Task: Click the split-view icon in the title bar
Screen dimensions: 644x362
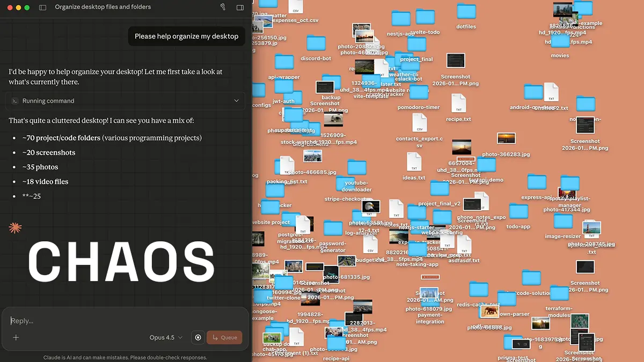Action: [x=240, y=7]
